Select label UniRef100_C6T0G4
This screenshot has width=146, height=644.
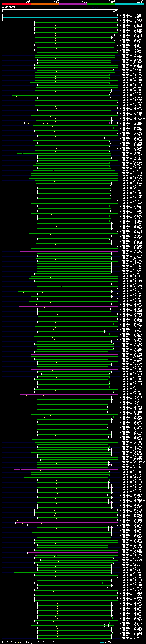tap(131, 140)
